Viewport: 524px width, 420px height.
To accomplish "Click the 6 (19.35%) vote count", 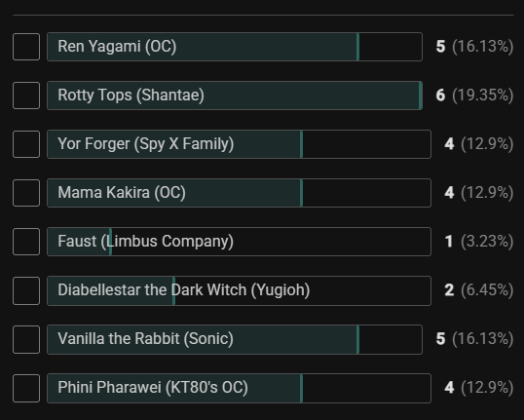I will tap(474, 95).
